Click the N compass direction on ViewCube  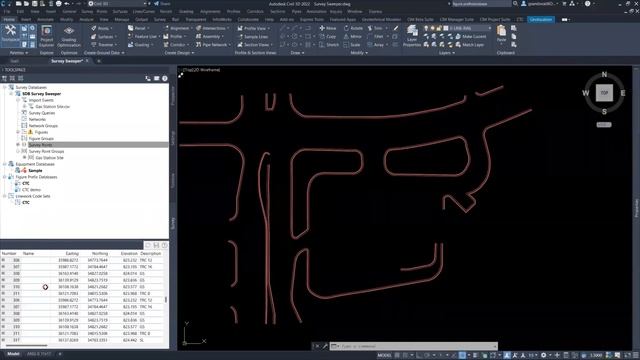tap(604, 75)
